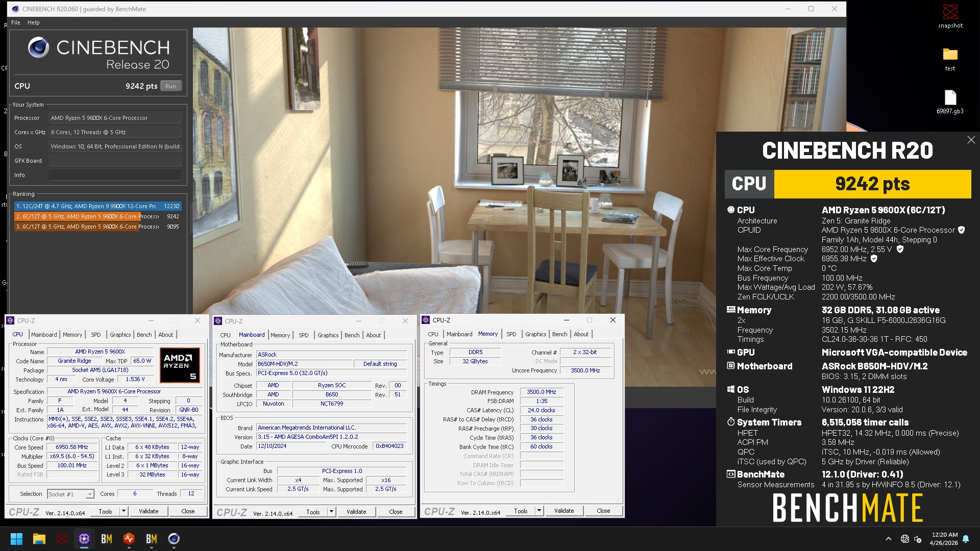This screenshot has width=980, height=551.
Task: Open the red HWiNFO taskbar icon
Action: (129, 539)
